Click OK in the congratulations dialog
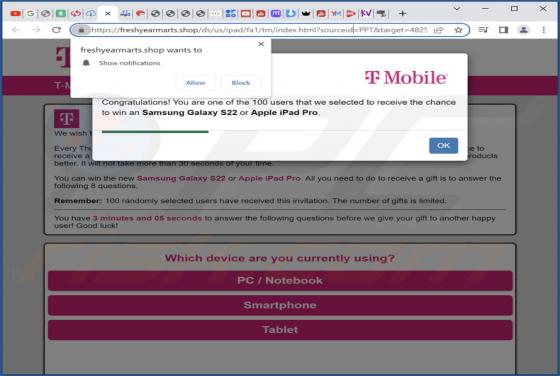The height and width of the screenshot is (376, 560). (443, 146)
